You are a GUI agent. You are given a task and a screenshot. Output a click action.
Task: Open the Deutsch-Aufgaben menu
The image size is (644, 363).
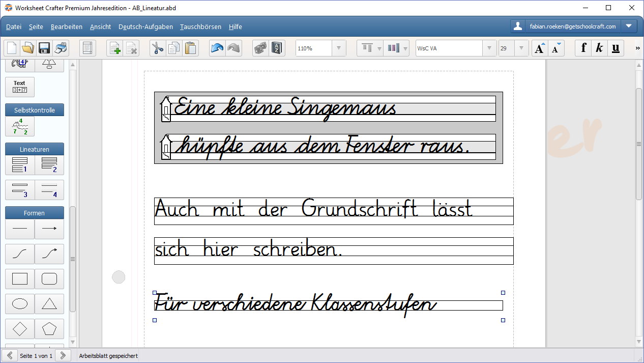145,26
